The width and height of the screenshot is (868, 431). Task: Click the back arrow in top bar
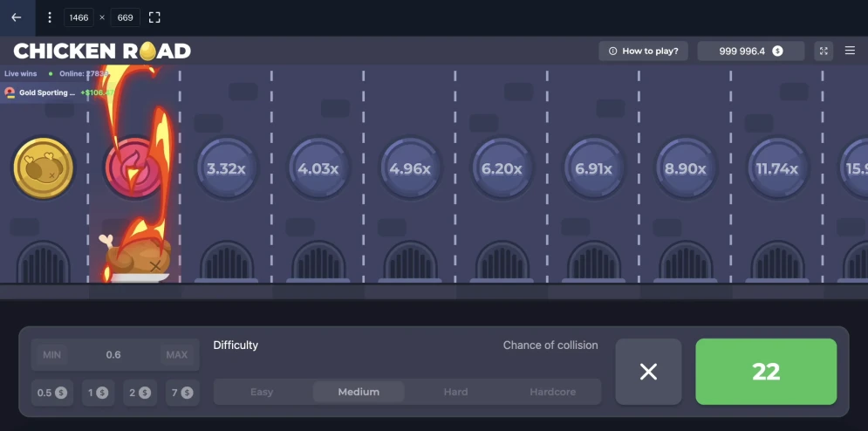point(17,17)
